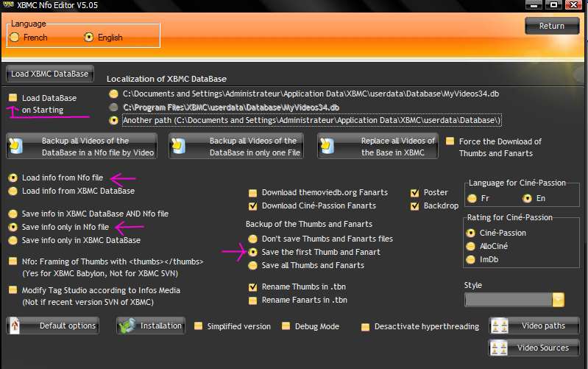Click the Default options button label
Image resolution: width=588 pixels, height=369 pixels.
(x=68, y=326)
